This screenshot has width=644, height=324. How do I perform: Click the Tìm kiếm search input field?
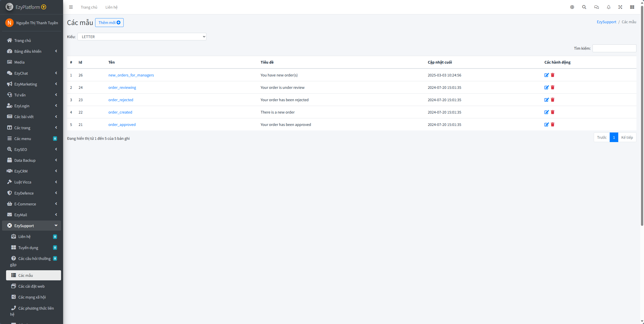[614, 48]
